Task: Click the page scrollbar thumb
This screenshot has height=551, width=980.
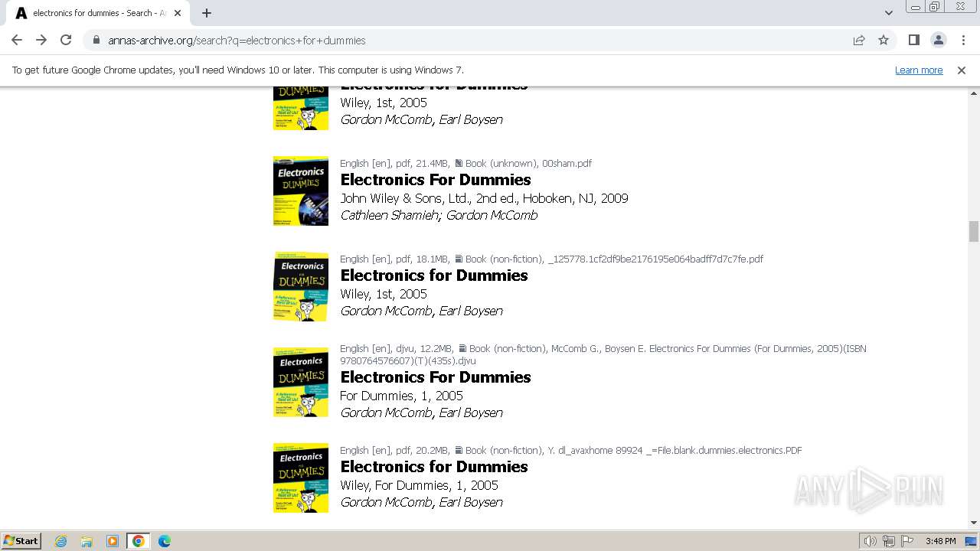Action: click(x=974, y=231)
